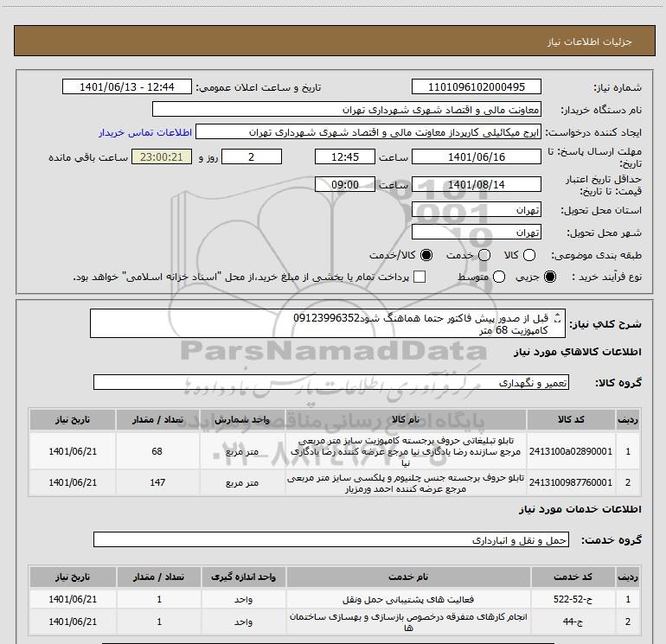Click the نام خدمت column header

pos(408,577)
